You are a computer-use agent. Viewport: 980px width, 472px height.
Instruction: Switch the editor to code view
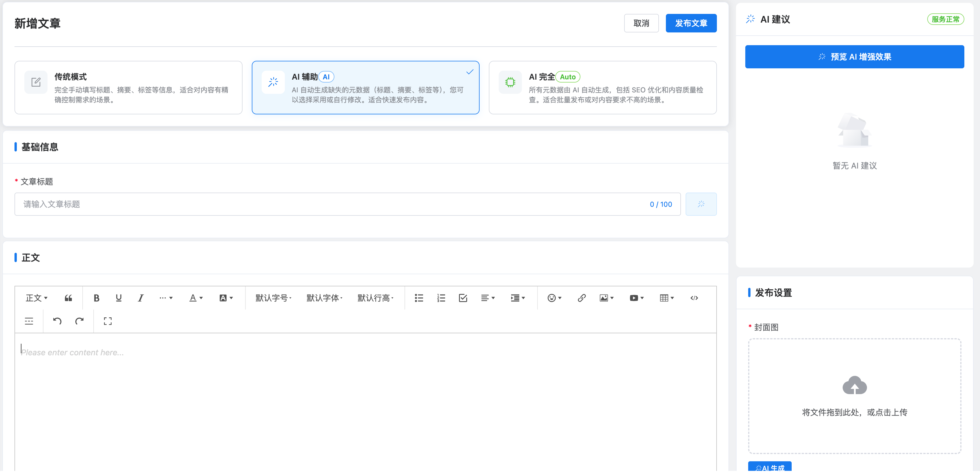694,298
